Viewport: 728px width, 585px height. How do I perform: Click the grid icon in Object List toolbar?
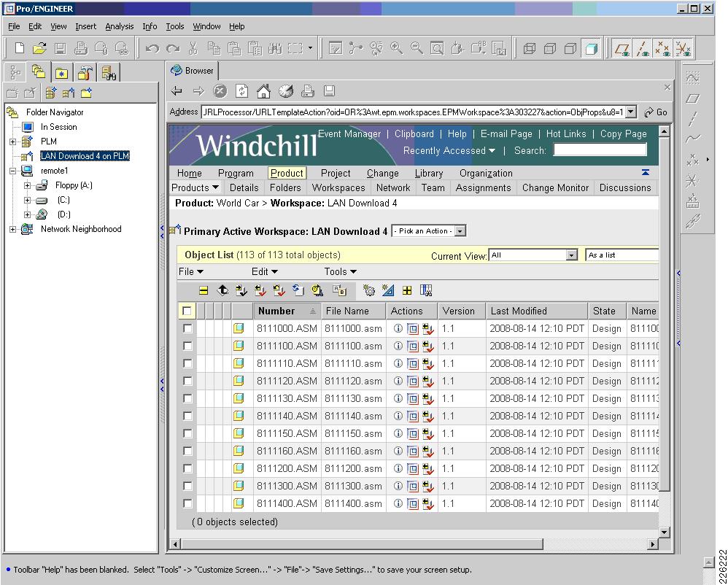pos(407,290)
